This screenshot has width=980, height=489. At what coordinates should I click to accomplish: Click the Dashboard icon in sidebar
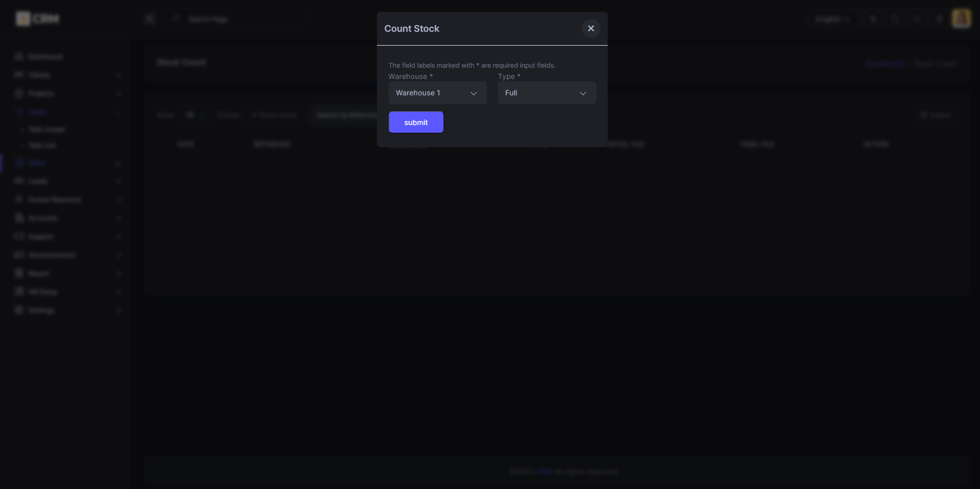pyautogui.click(x=19, y=56)
